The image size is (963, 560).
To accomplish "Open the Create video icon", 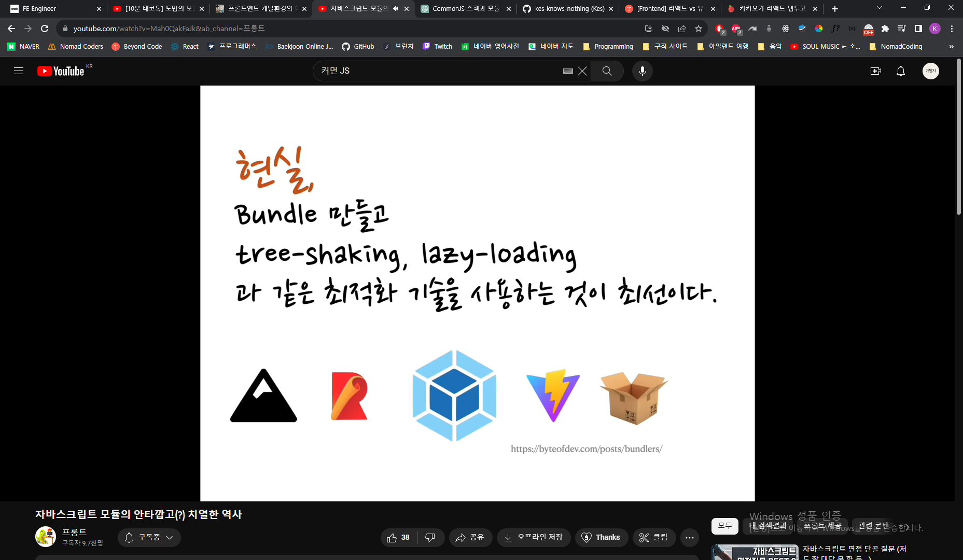I will tap(876, 71).
